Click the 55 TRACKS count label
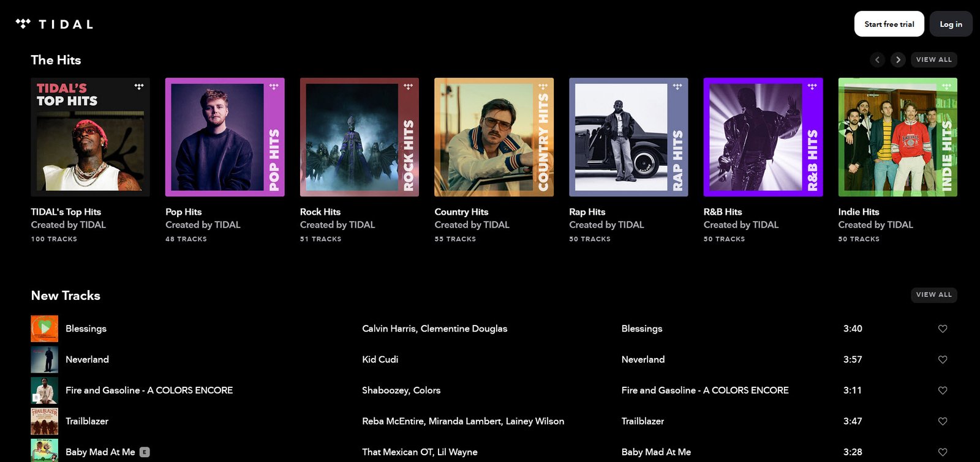The width and height of the screenshot is (980, 462). (x=455, y=239)
